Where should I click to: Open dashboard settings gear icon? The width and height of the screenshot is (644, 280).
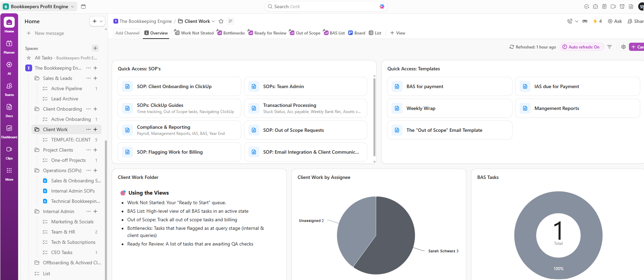[x=624, y=47]
